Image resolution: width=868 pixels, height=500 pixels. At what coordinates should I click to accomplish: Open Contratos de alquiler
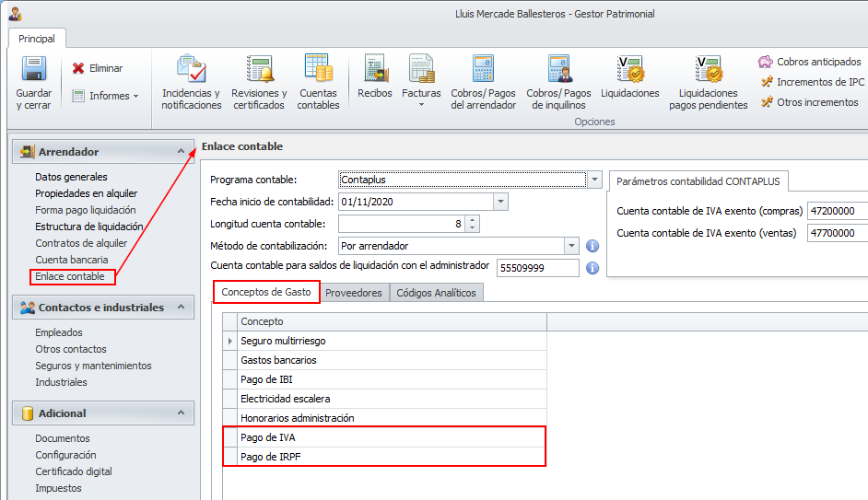click(81, 243)
